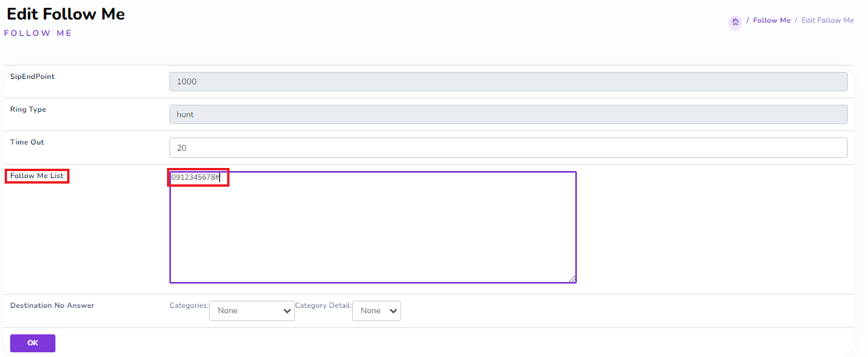Click the Ring Type field showing hunt
The width and height of the screenshot is (868, 357).
click(507, 114)
